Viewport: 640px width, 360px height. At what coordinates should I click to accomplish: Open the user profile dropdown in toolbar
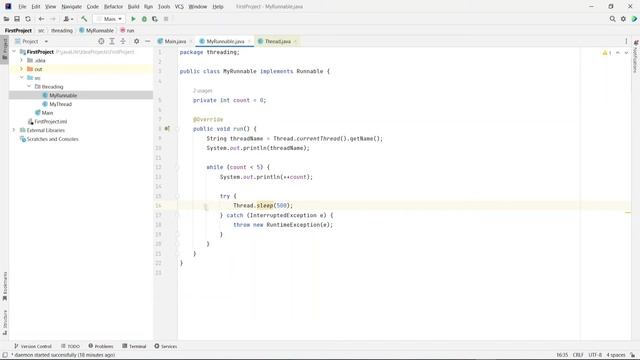68,19
